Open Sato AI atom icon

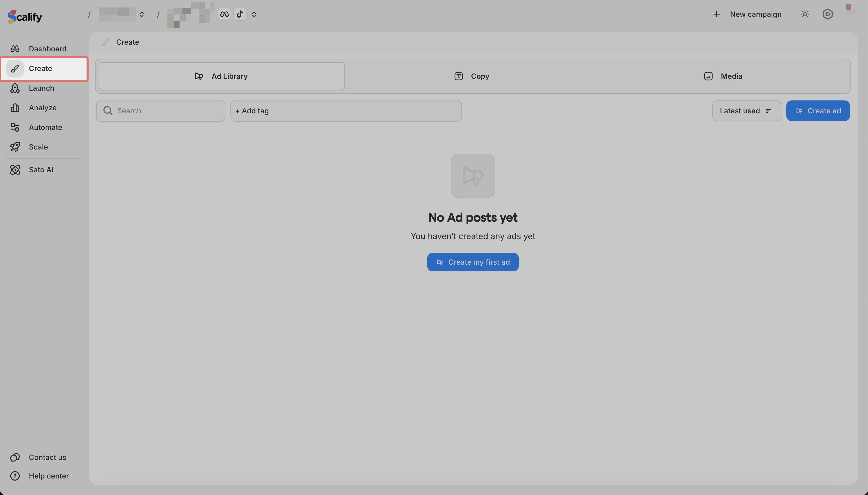pyautogui.click(x=15, y=170)
